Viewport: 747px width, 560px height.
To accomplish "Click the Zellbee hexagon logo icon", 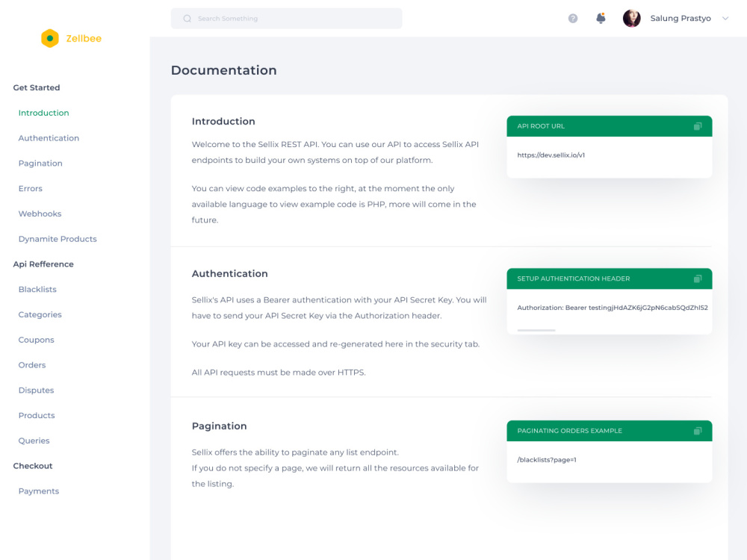I will pos(50,39).
